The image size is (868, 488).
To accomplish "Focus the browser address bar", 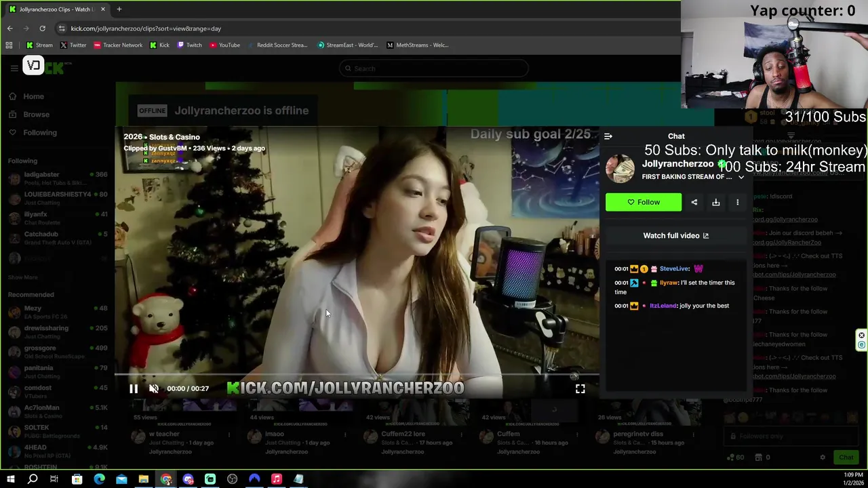I will (x=366, y=28).
